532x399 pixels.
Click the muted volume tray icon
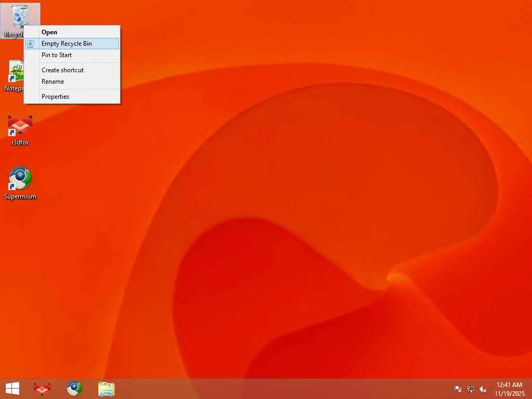[x=483, y=389]
